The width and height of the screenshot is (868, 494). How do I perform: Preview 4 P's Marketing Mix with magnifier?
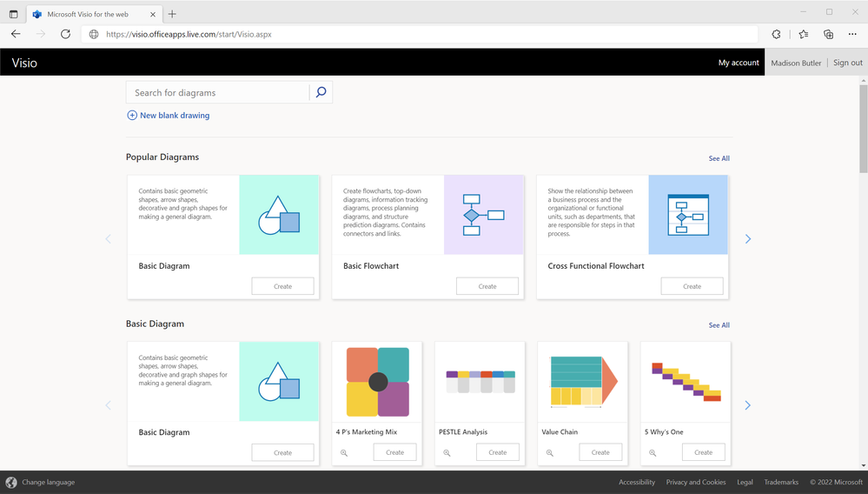344,453
